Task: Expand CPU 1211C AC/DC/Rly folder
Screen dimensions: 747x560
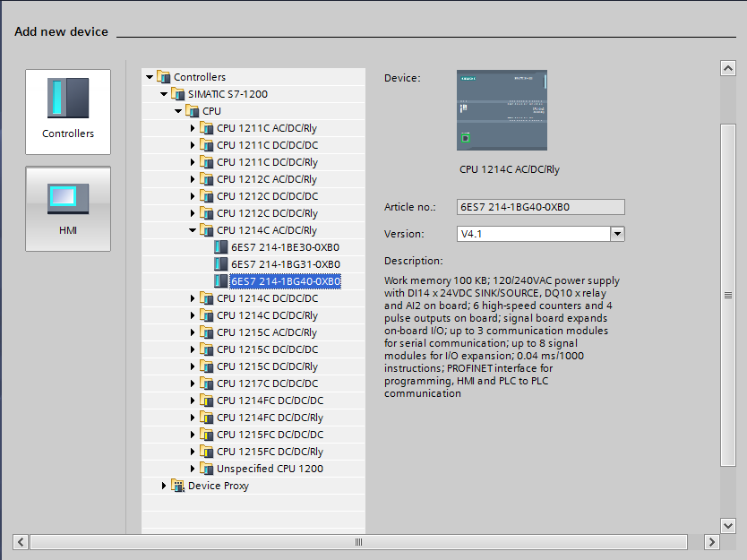Action: coord(193,128)
